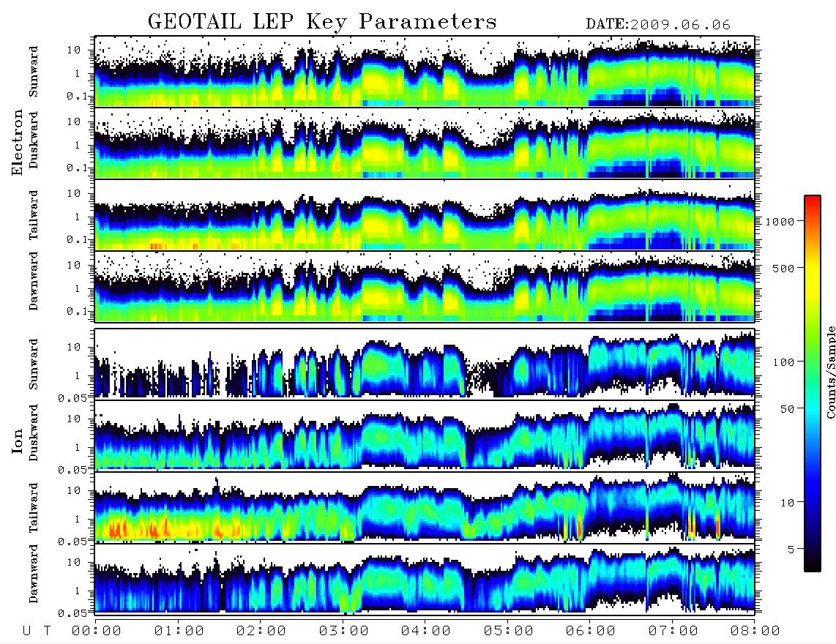
Task: Select the Ion group axis label
Action: (x=18, y=441)
